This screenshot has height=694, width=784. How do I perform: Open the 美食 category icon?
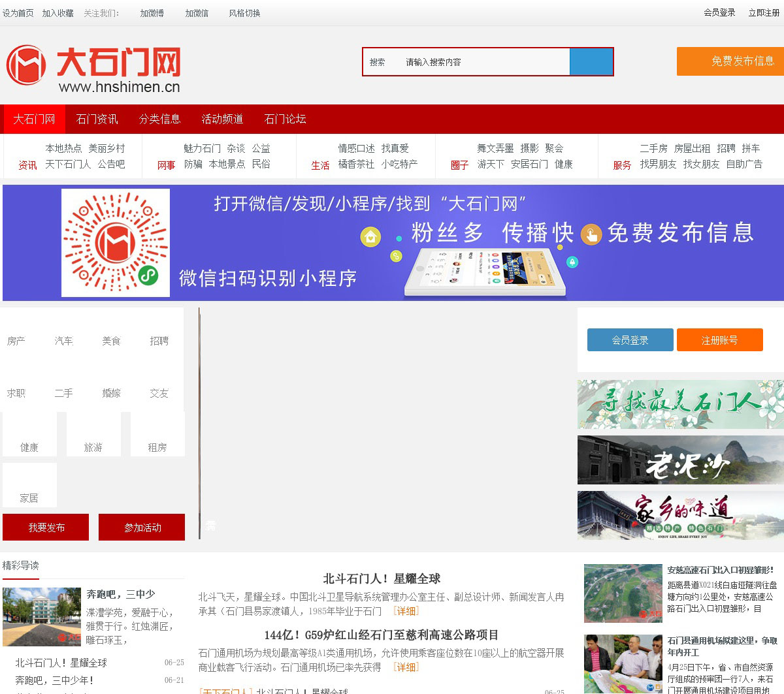112,334
